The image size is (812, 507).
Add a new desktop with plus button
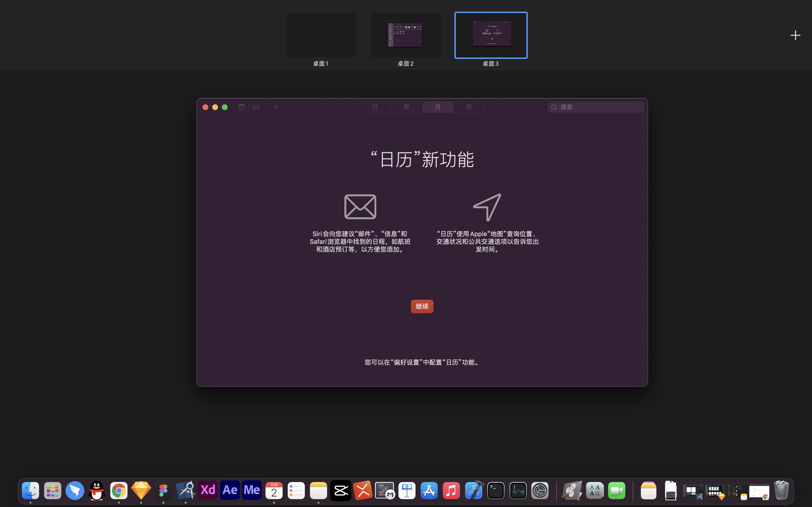click(795, 35)
